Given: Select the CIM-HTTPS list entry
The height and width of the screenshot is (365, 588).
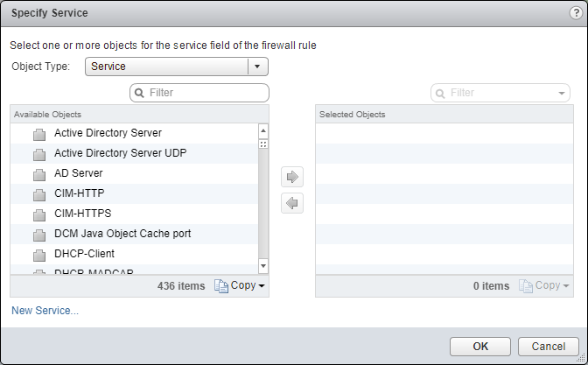Looking at the screenshot, I should [82, 214].
